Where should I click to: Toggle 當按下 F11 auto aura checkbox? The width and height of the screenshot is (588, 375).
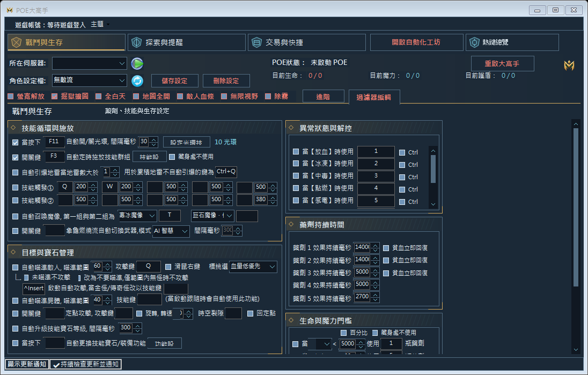click(x=16, y=143)
